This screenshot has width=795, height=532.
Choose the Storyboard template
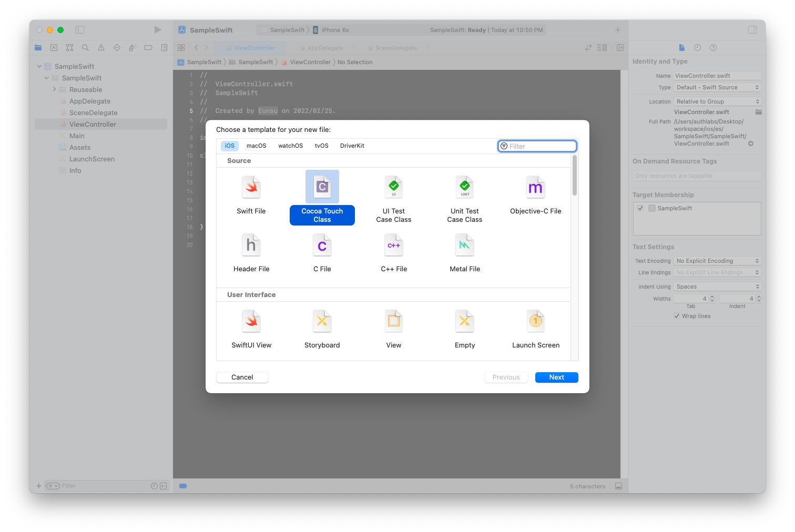pyautogui.click(x=322, y=330)
